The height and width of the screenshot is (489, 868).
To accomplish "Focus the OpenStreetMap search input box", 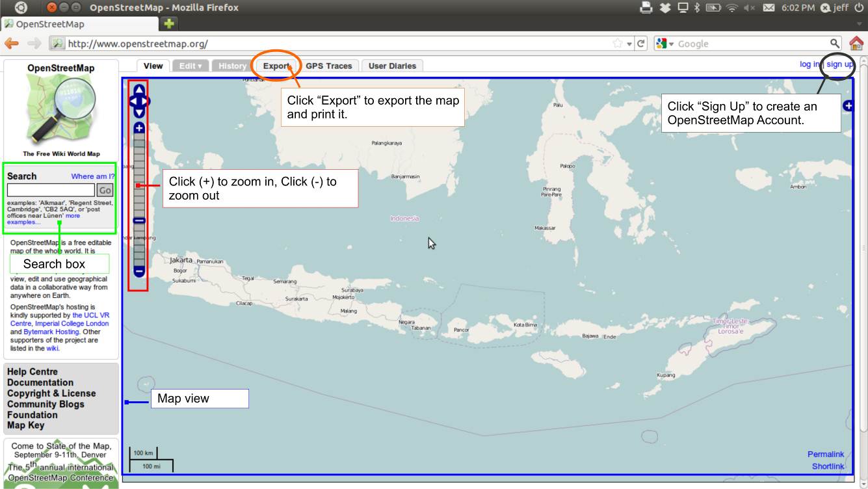I will [x=51, y=191].
